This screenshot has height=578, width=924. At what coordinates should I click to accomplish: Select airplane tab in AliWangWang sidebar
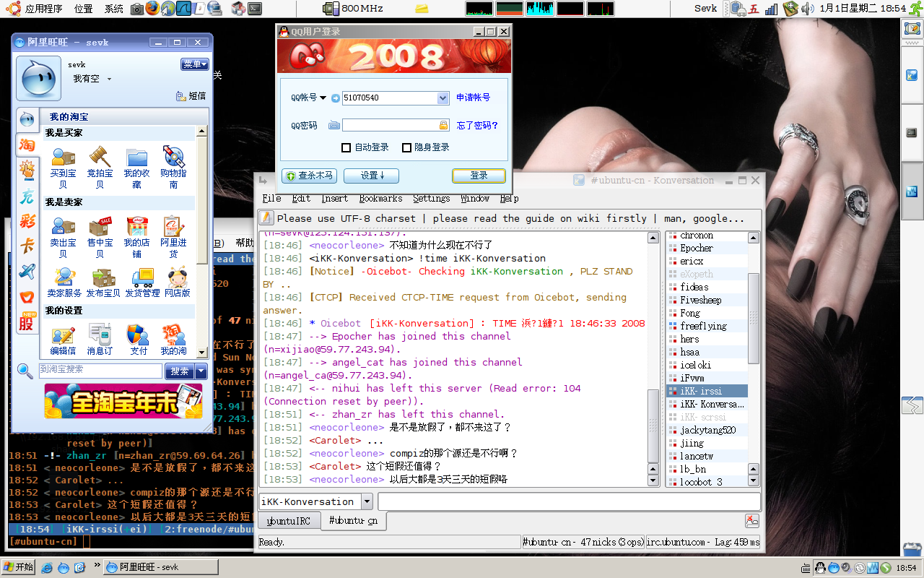27,272
